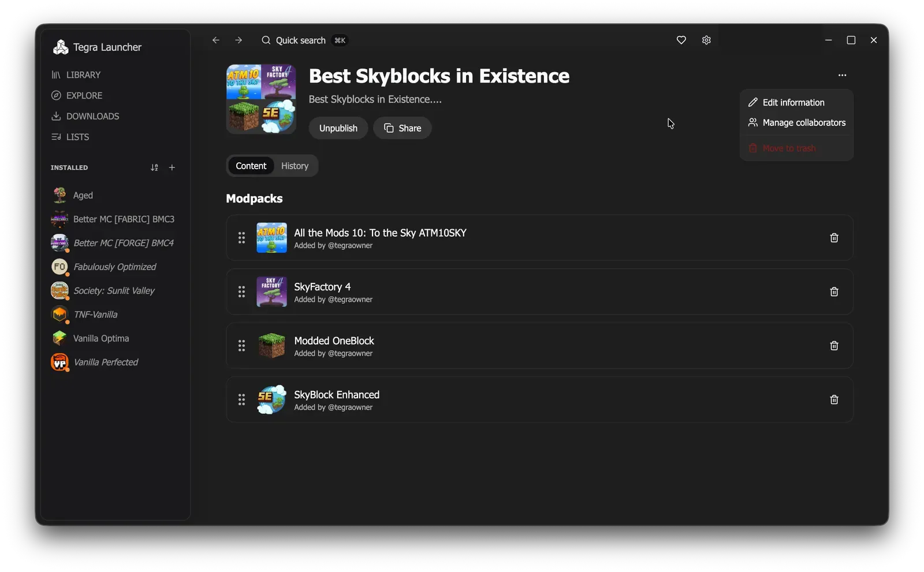Click the Unpublish button
The width and height of the screenshot is (924, 572).
(x=338, y=128)
